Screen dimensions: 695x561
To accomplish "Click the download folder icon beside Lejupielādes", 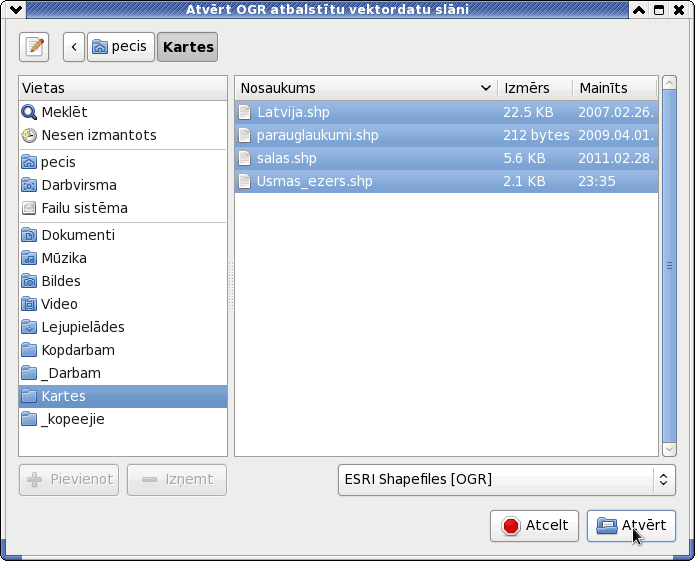I will 29,327.
